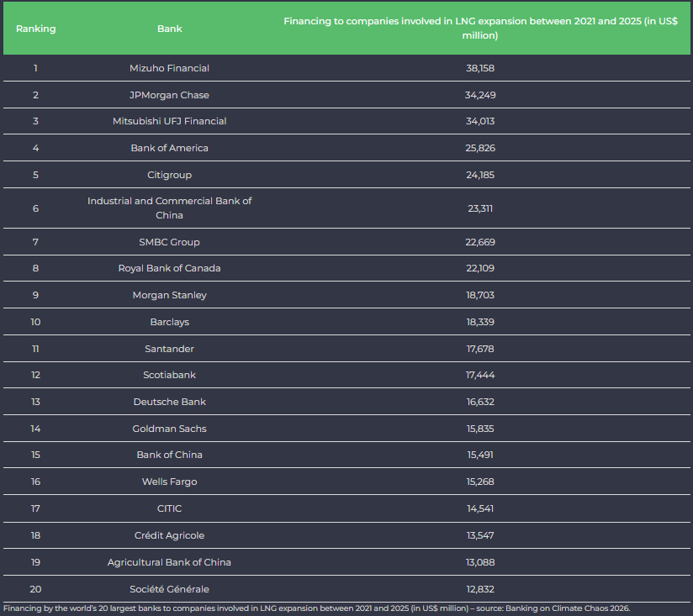This screenshot has height=616, width=693.
Task: Select the Goldman Sachs cell
Action: click(x=169, y=429)
